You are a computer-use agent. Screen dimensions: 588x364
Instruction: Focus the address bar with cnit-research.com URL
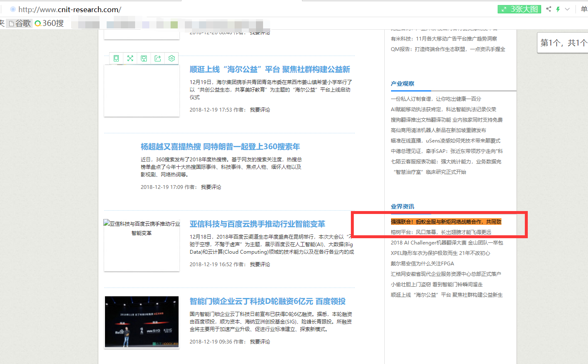click(x=70, y=9)
